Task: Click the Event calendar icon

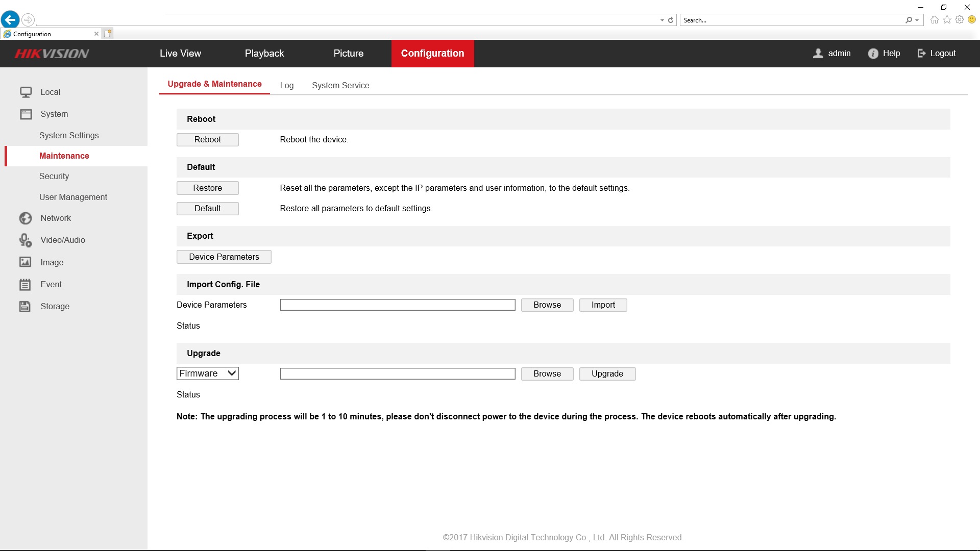Action: coord(26,285)
